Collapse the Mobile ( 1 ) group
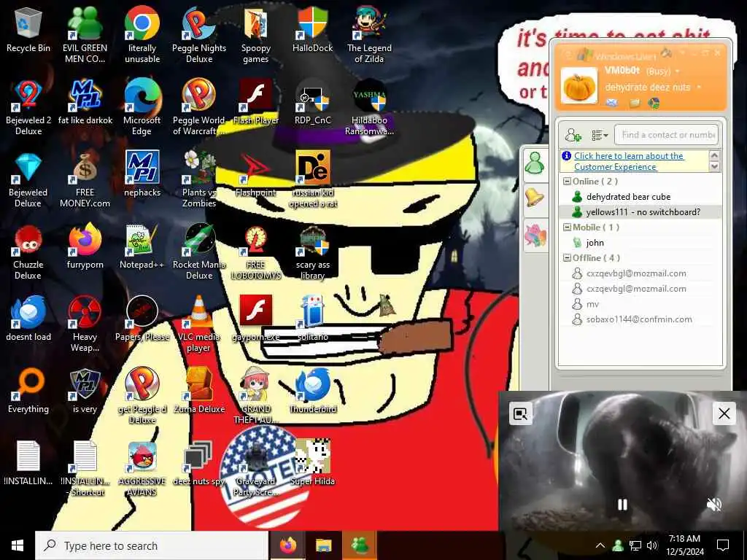The height and width of the screenshot is (560, 747). click(567, 227)
